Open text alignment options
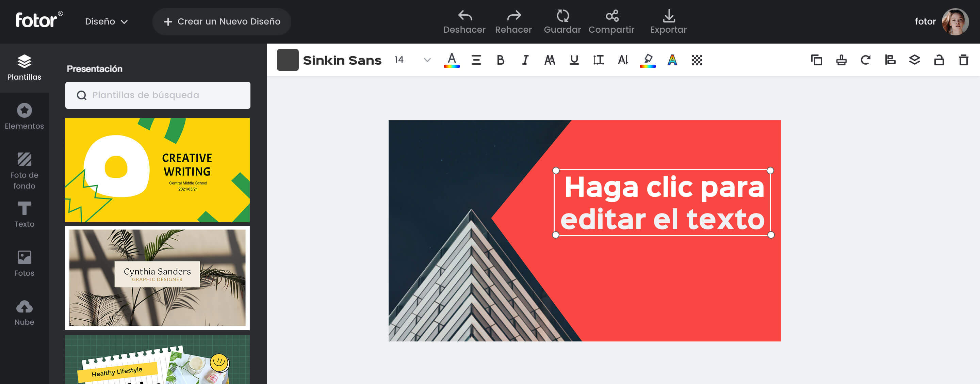The width and height of the screenshot is (980, 384). coord(476,60)
